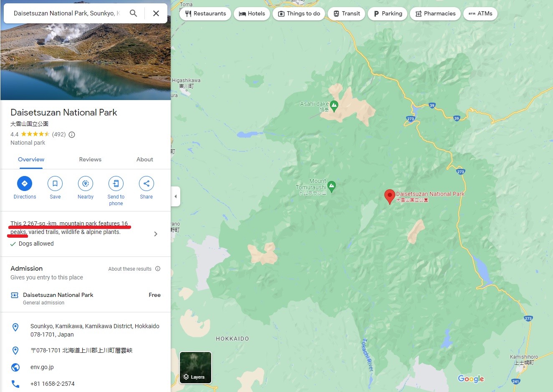Click the Japanese address pin icon
Viewport: 553px width, 392px height.
[15, 350]
